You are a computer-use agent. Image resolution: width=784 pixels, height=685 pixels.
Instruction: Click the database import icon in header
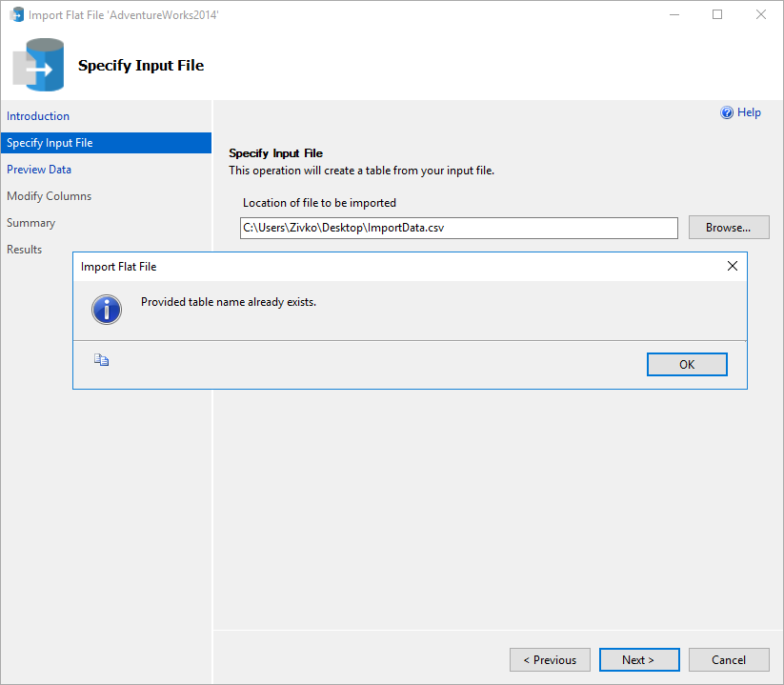pyautogui.click(x=38, y=66)
